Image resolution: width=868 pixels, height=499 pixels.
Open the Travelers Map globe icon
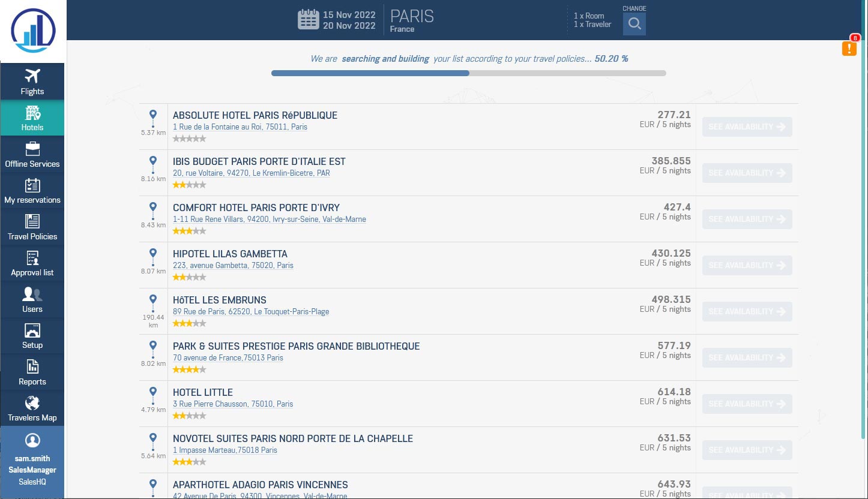pos(32,403)
